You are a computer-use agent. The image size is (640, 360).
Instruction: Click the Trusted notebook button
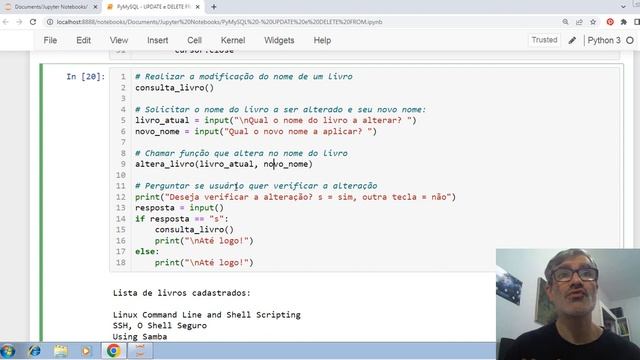(x=544, y=40)
